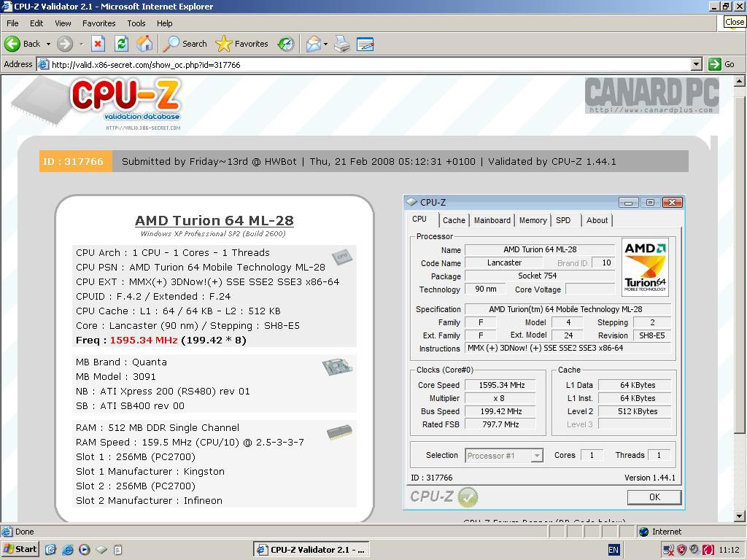The width and height of the screenshot is (747, 560).
Task: Open Windows Media Player quick launch icon
Action: (85, 550)
